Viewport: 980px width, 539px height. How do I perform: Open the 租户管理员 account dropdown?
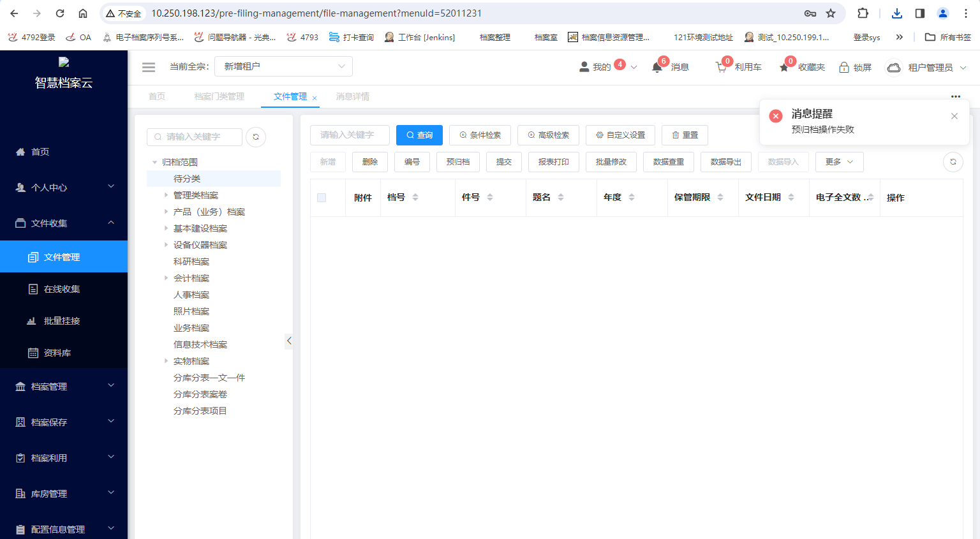(926, 67)
